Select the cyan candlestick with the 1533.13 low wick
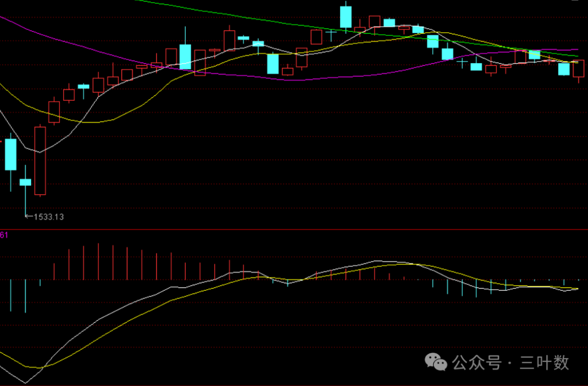Image resolution: width=588 pixels, height=386 pixels. (x=26, y=191)
